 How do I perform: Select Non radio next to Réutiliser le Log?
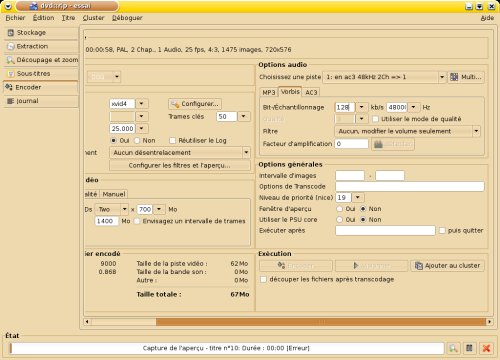(137, 141)
